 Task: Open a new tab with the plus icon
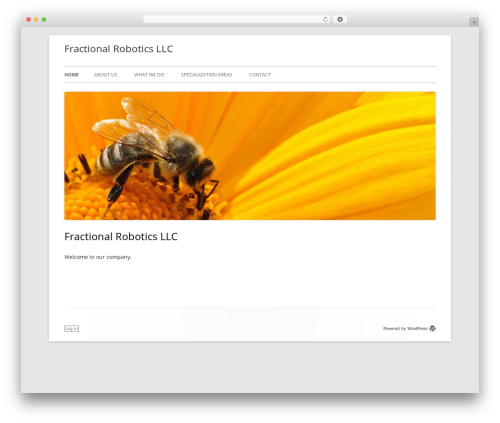coord(474,22)
